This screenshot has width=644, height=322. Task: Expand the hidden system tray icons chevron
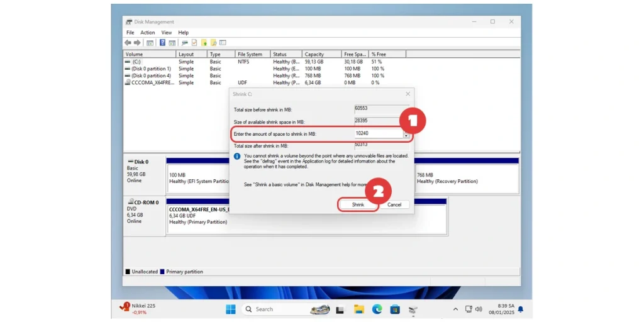[455, 309]
